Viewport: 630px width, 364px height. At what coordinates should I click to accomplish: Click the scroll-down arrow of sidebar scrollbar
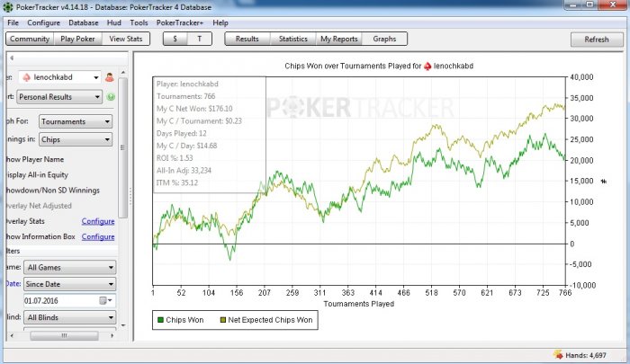point(123,325)
